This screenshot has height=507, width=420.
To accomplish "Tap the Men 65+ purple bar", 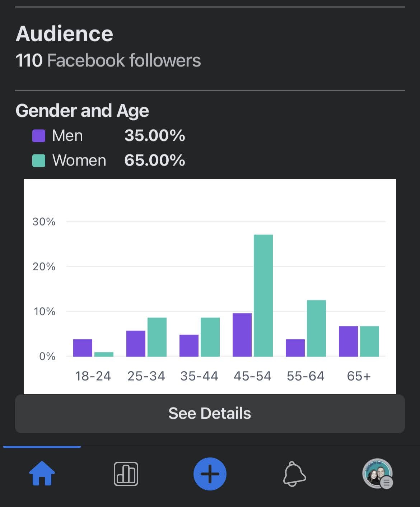I will tap(348, 341).
